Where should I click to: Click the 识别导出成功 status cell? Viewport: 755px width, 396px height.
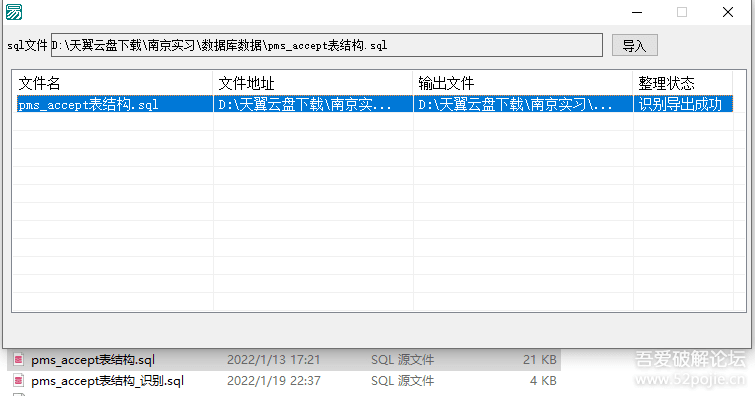[x=683, y=104]
